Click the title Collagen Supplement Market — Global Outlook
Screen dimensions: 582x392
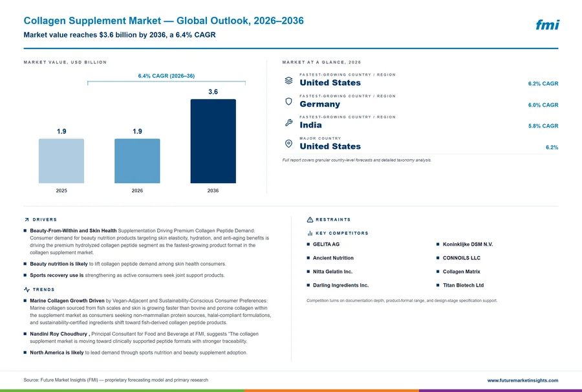point(164,21)
